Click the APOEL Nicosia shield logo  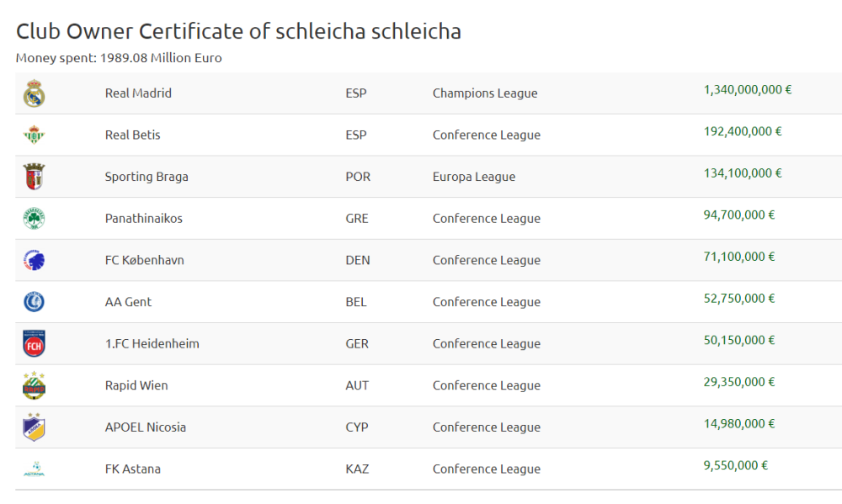pyautogui.click(x=34, y=427)
